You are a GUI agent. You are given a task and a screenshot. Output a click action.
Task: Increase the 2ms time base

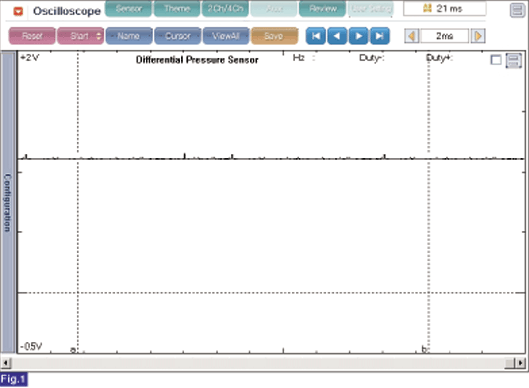478,36
